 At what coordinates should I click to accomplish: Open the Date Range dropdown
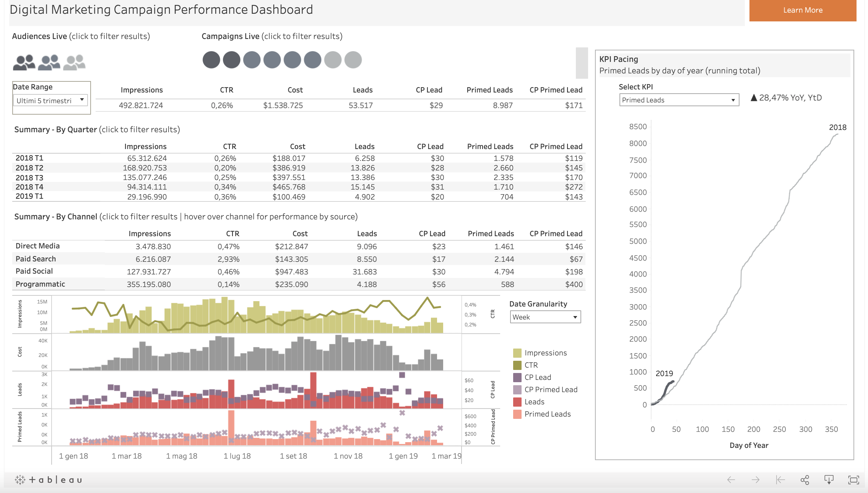point(50,100)
